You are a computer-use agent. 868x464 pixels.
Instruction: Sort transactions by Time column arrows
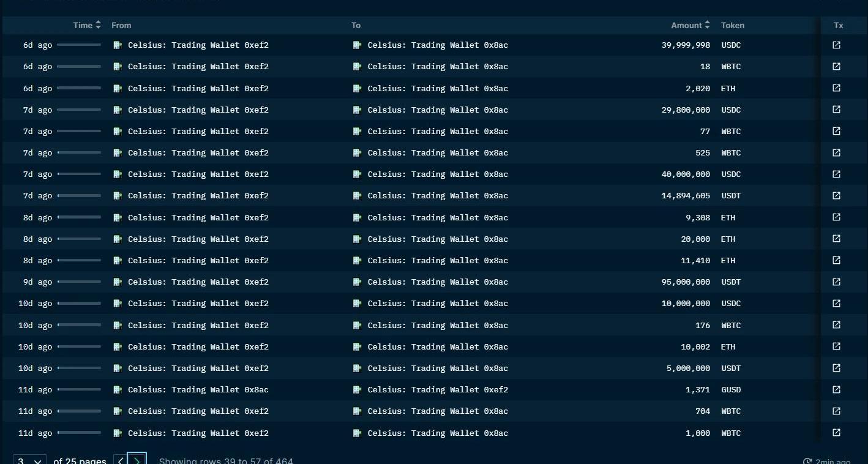[x=98, y=25]
